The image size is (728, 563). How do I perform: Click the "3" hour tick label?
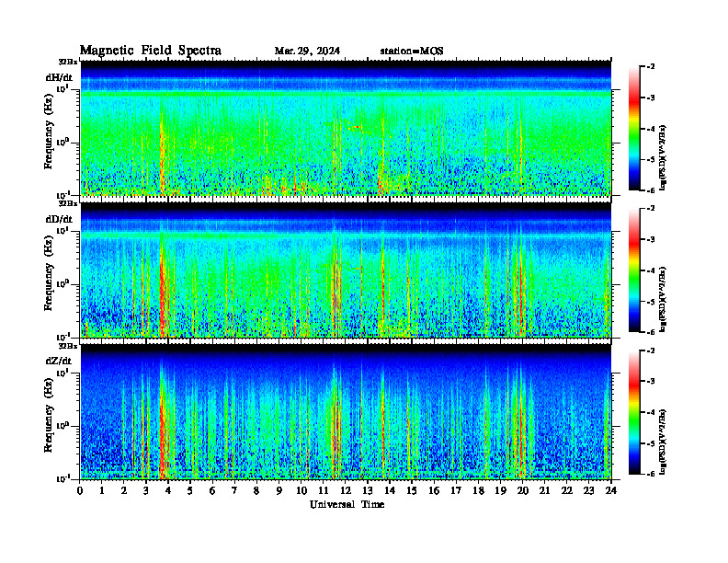(146, 490)
